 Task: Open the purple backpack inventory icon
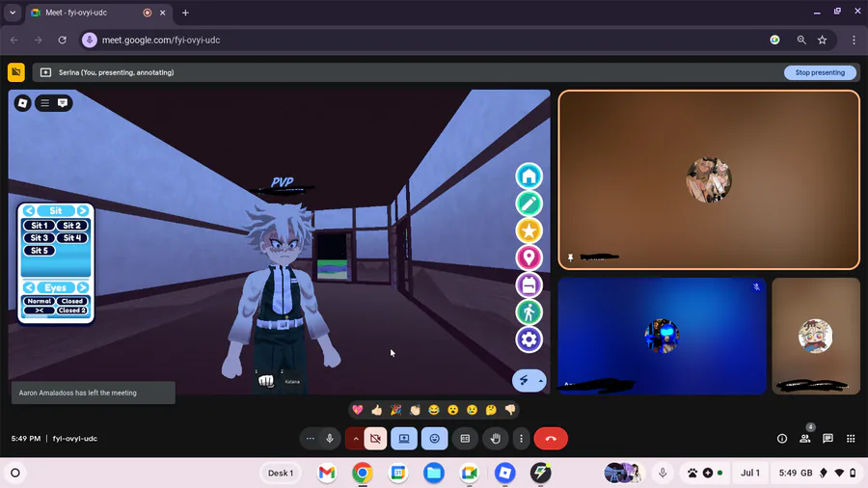tap(529, 285)
